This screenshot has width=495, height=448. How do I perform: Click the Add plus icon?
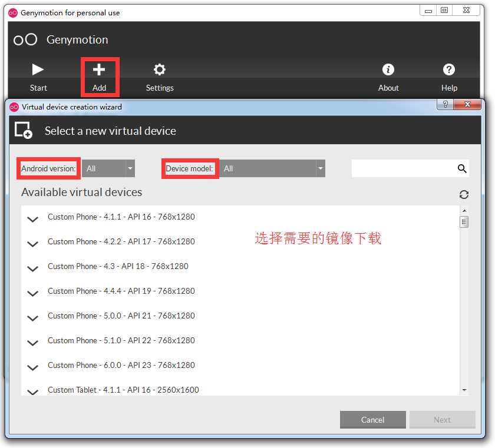tap(99, 69)
